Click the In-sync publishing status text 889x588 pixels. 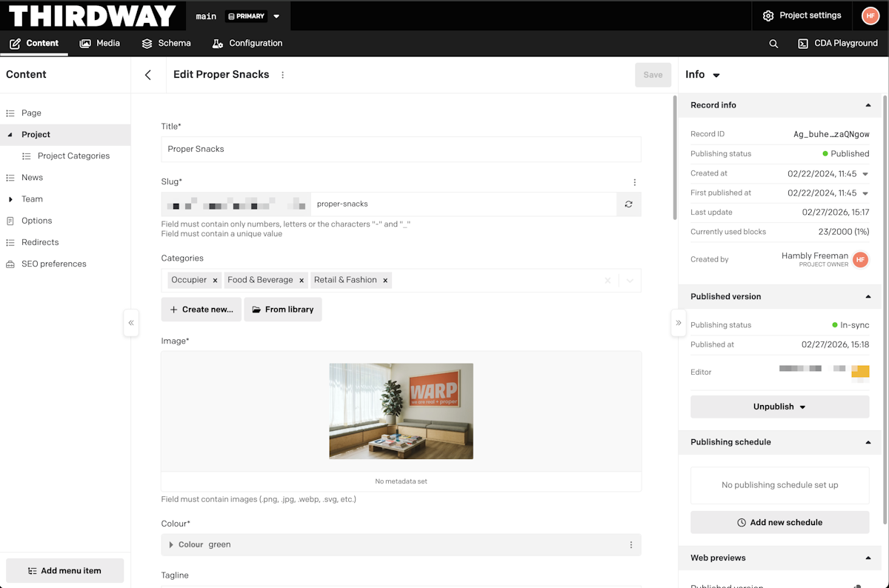tap(854, 325)
